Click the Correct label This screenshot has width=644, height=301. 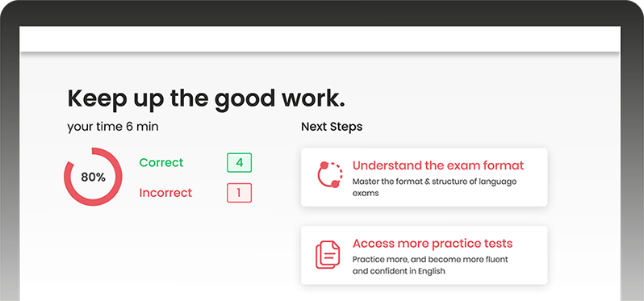(161, 163)
